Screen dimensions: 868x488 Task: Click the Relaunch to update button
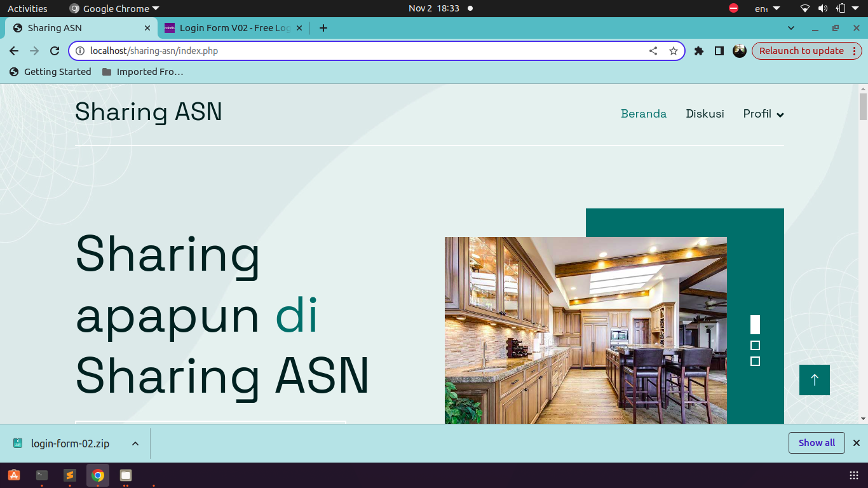tap(801, 51)
